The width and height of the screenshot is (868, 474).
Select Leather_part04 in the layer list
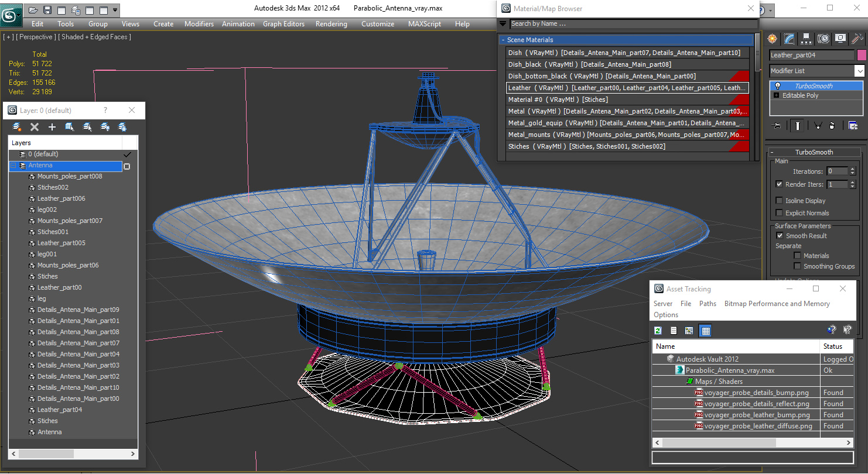59,410
